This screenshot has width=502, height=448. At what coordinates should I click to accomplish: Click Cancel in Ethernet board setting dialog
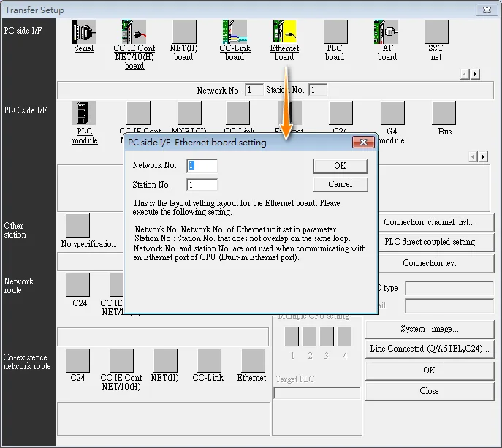(x=341, y=184)
